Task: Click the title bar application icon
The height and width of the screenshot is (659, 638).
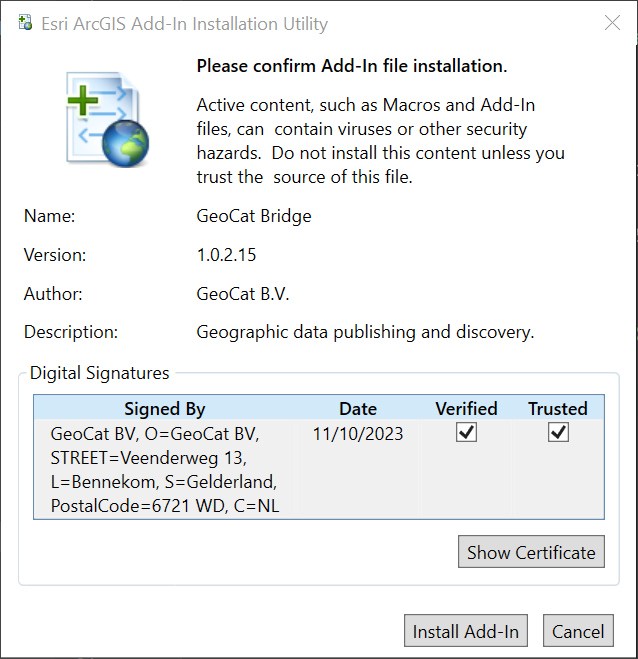Action: pyautogui.click(x=20, y=23)
